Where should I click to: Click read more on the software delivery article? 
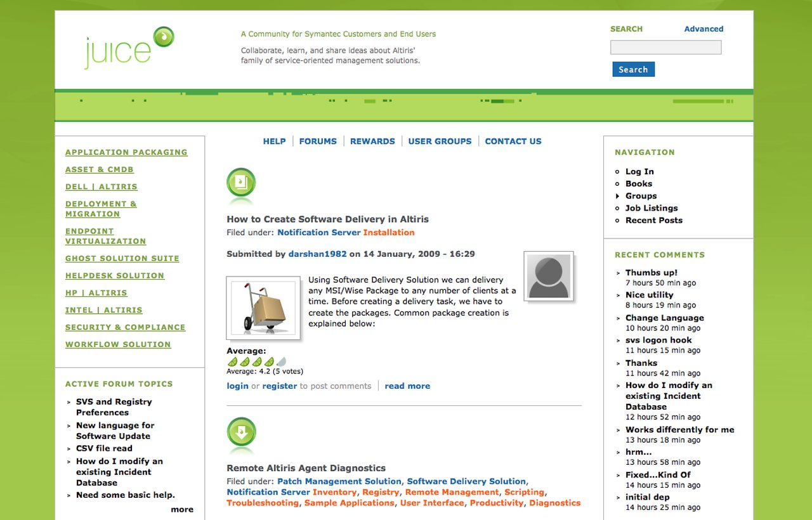click(407, 386)
